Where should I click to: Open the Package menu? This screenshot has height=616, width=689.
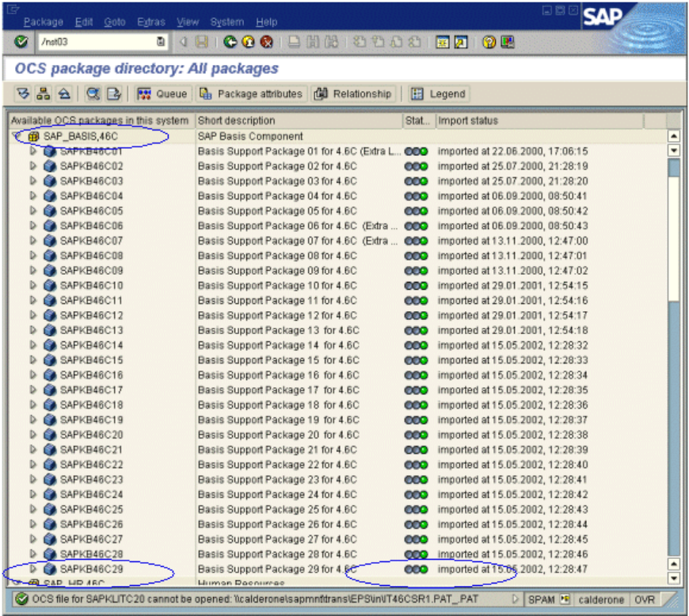tap(43, 21)
